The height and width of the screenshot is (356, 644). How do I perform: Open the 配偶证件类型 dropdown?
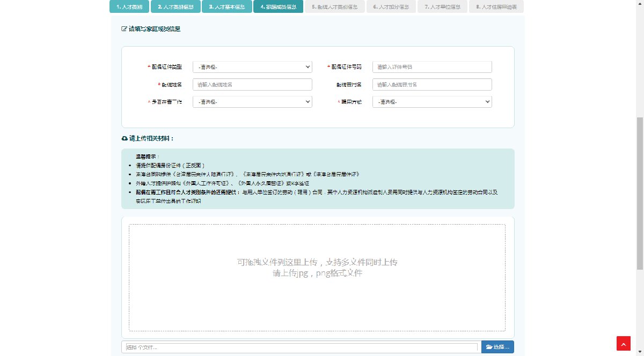coord(252,67)
